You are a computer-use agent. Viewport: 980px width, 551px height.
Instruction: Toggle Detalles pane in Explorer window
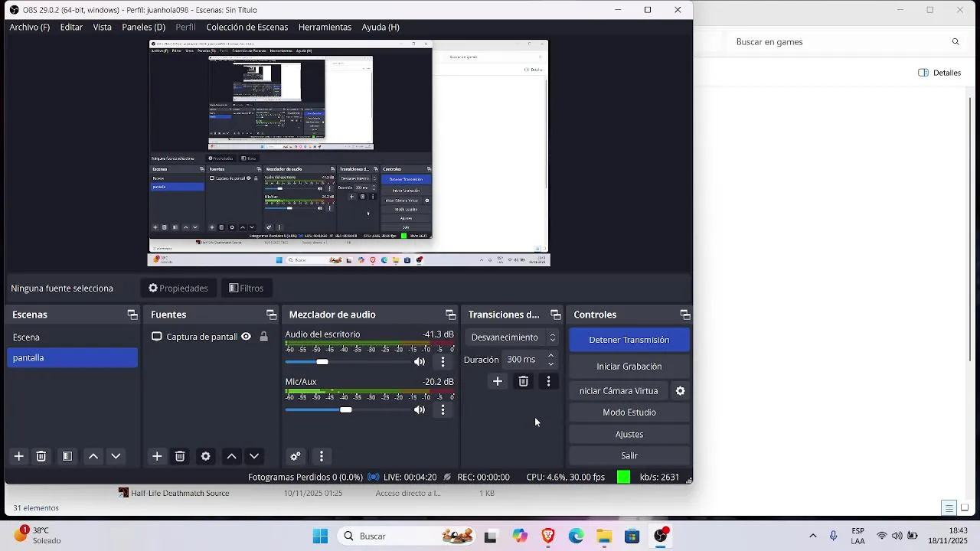point(939,73)
